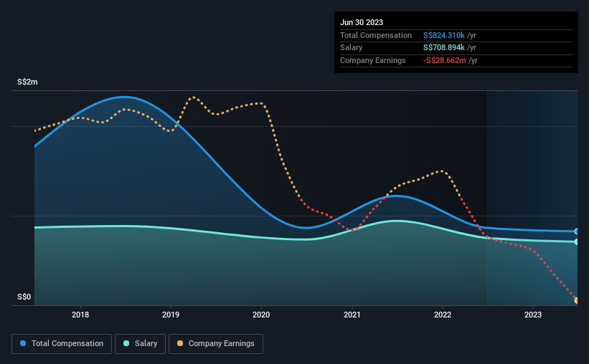Click the 2020 x-axis label
589x364 pixels.
coord(261,315)
